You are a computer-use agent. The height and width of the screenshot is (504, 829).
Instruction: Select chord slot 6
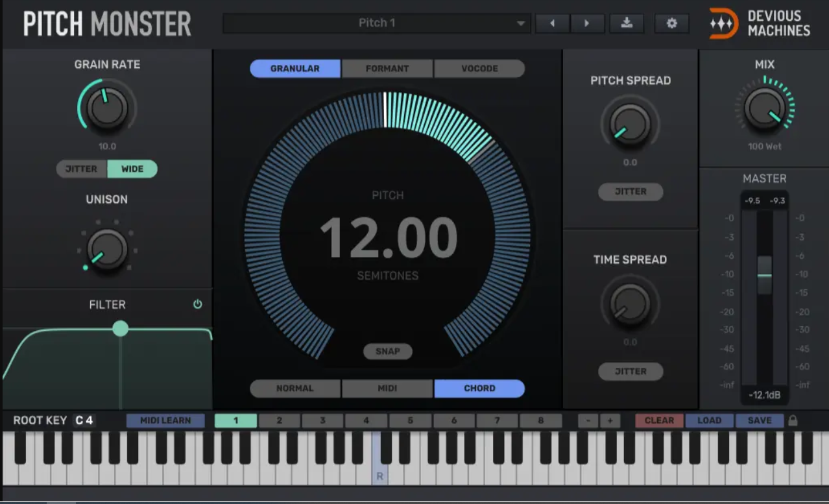coord(453,420)
